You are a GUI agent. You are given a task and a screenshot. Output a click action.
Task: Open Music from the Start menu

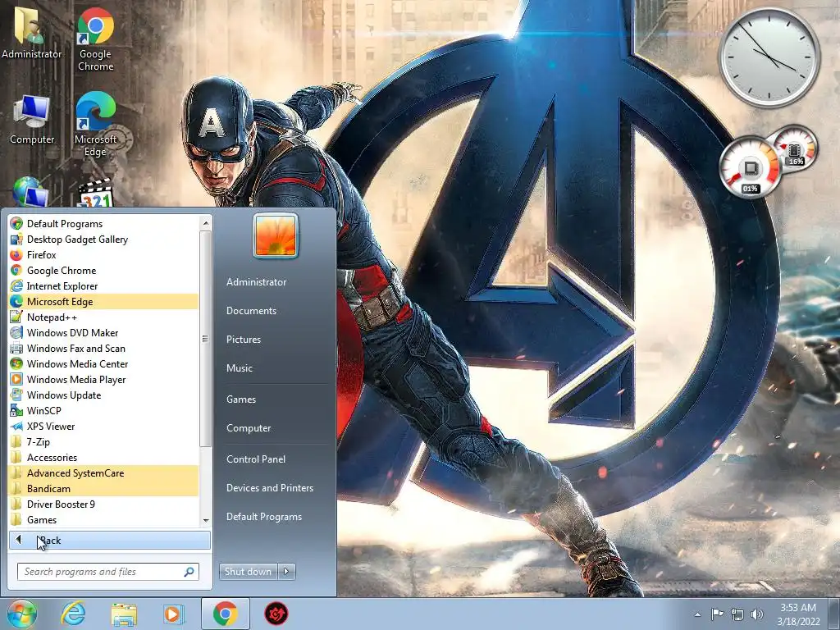pyautogui.click(x=239, y=368)
